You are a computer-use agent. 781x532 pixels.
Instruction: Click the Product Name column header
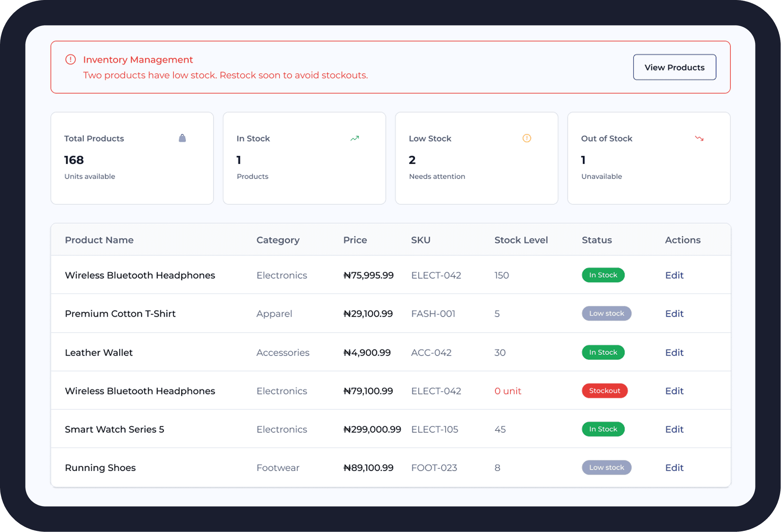[x=99, y=240]
